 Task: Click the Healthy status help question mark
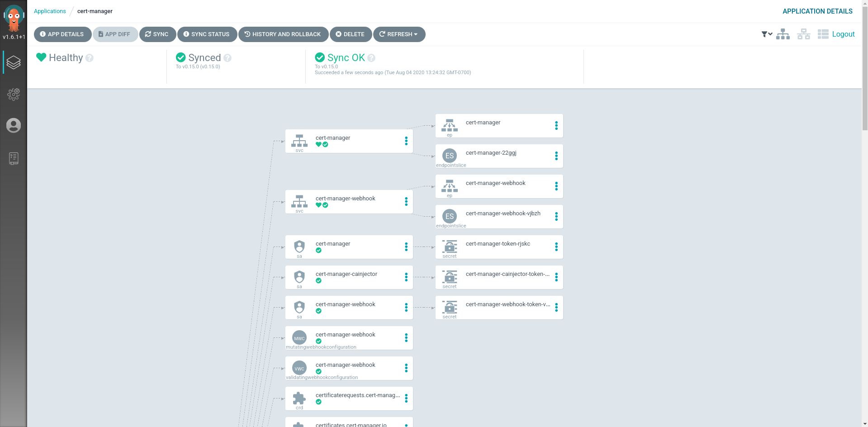tap(90, 58)
